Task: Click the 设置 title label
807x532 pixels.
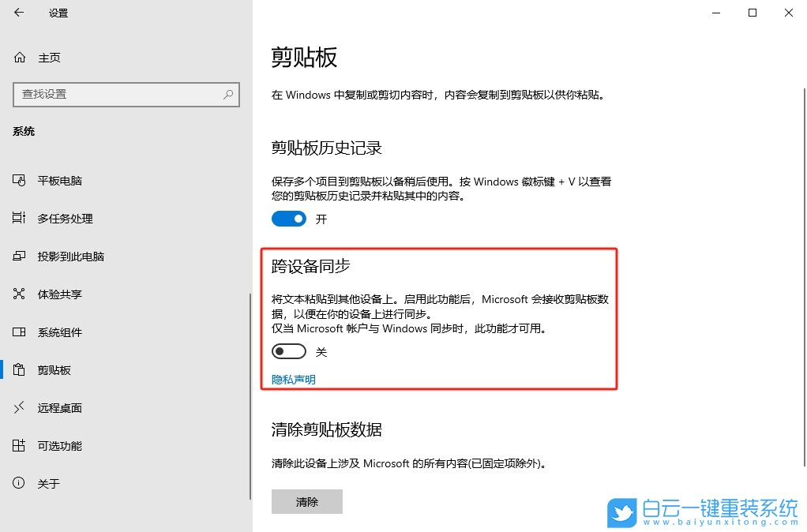Action: (x=58, y=13)
